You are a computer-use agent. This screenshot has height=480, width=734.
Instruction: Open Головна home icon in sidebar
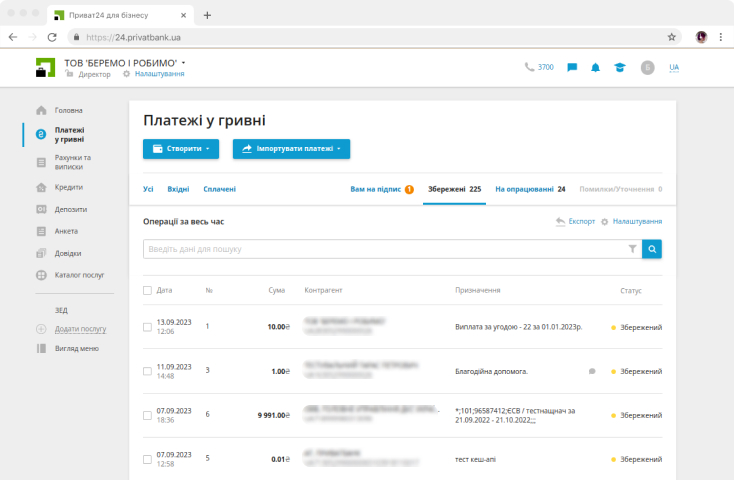coord(41,110)
